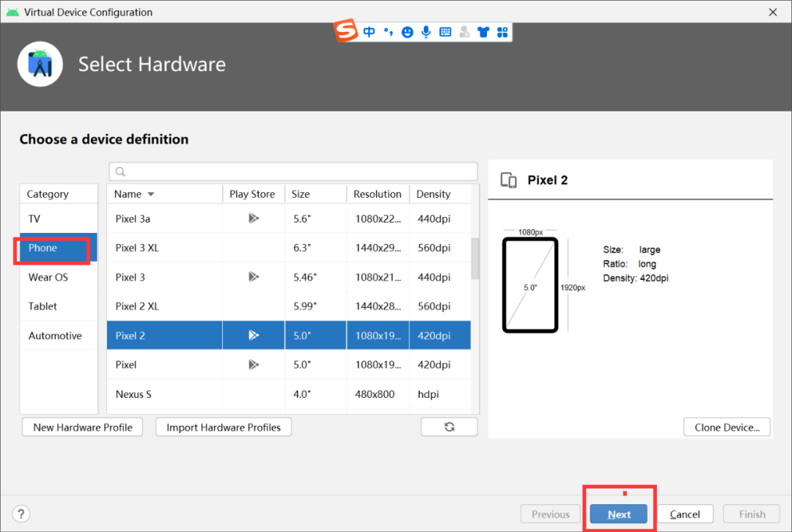Click the Pixel 2 device preview diagram
792x532 pixels.
coord(530,284)
